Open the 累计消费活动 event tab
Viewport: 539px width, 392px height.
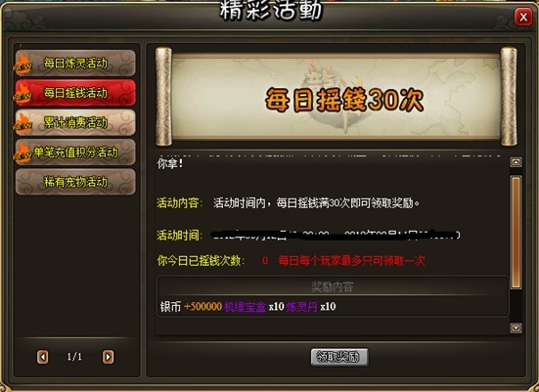[x=75, y=122]
